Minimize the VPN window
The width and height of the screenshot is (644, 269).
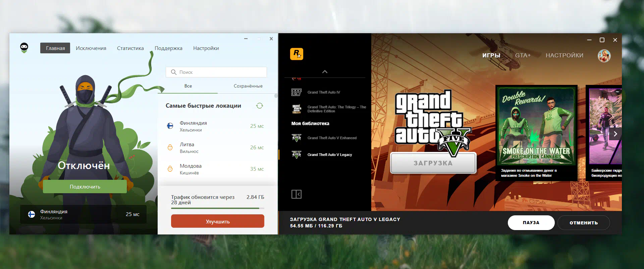[246, 39]
